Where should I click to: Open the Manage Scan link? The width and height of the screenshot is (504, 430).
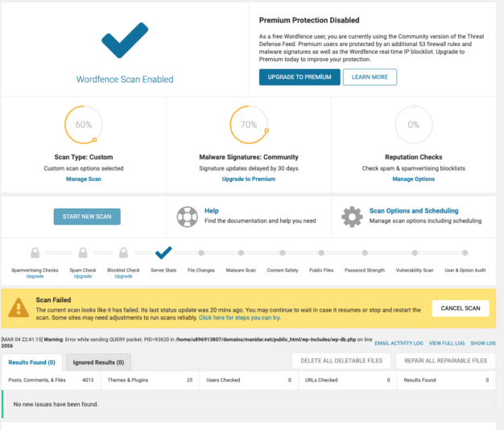tap(84, 179)
